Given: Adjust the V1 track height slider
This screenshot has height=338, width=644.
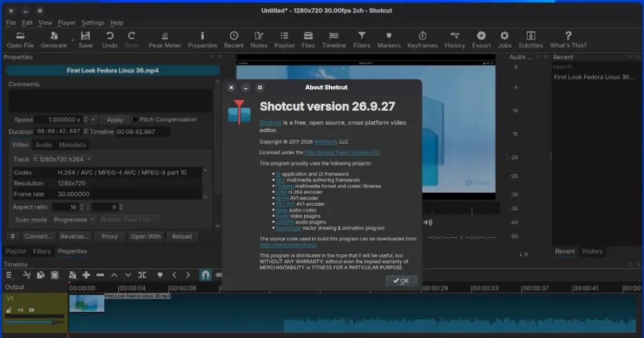Looking at the screenshot, I should click(35, 322).
